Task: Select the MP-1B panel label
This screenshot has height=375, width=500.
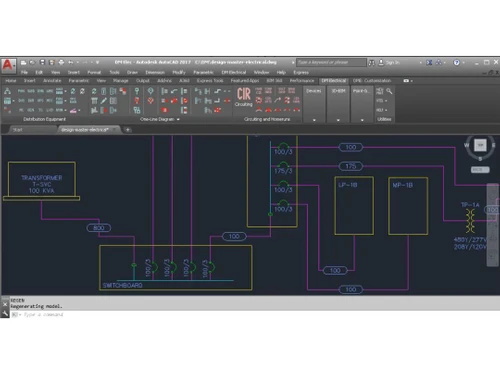Action: (403, 185)
